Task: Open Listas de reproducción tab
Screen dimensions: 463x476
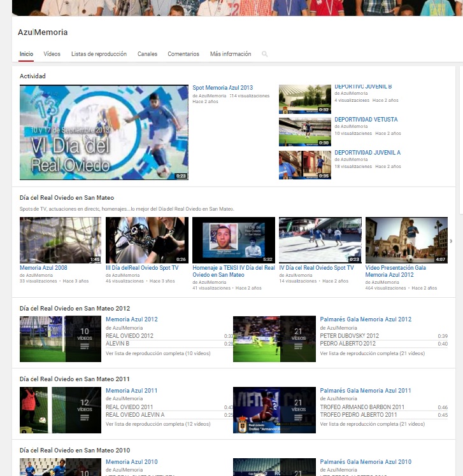Action: (x=99, y=54)
